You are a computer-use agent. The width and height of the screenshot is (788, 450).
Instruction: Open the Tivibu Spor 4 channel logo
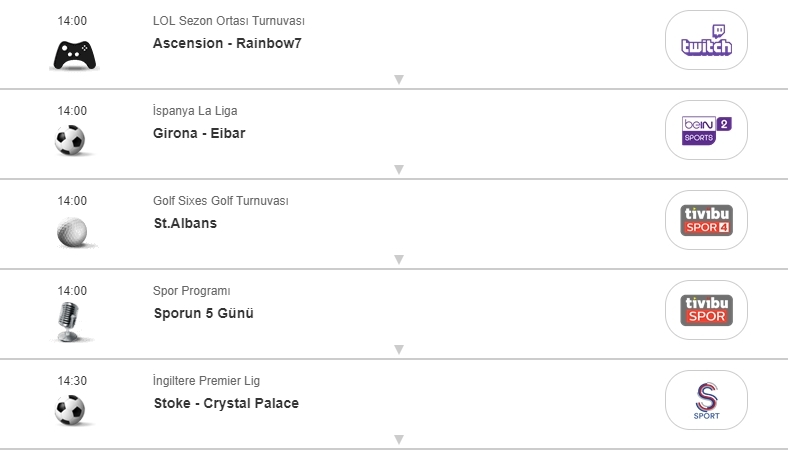coord(706,220)
